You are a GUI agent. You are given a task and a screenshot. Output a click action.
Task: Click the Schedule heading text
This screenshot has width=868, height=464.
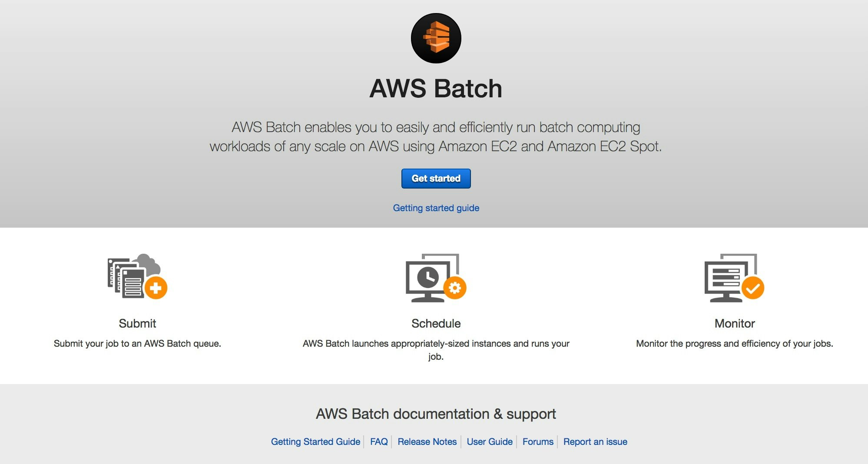(436, 324)
